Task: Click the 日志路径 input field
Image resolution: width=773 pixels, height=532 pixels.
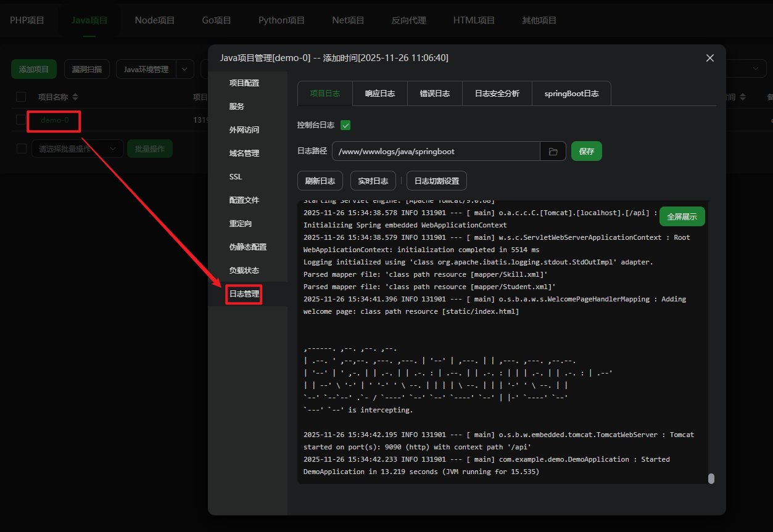Action: (x=436, y=152)
